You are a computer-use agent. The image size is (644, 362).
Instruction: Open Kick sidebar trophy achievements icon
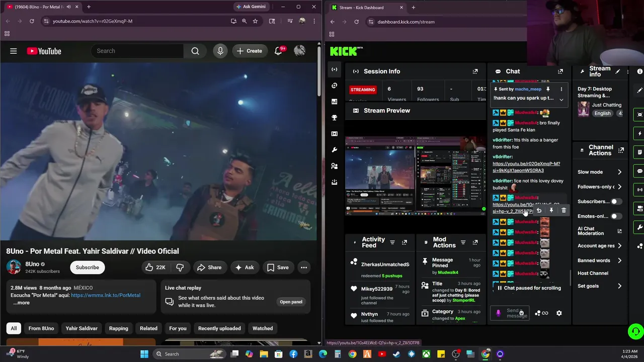[334, 118]
